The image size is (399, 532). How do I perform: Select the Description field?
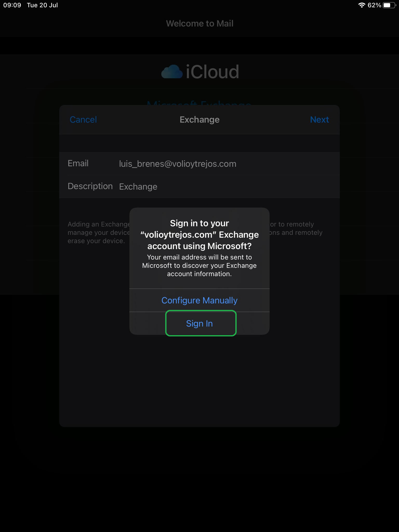(x=199, y=187)
